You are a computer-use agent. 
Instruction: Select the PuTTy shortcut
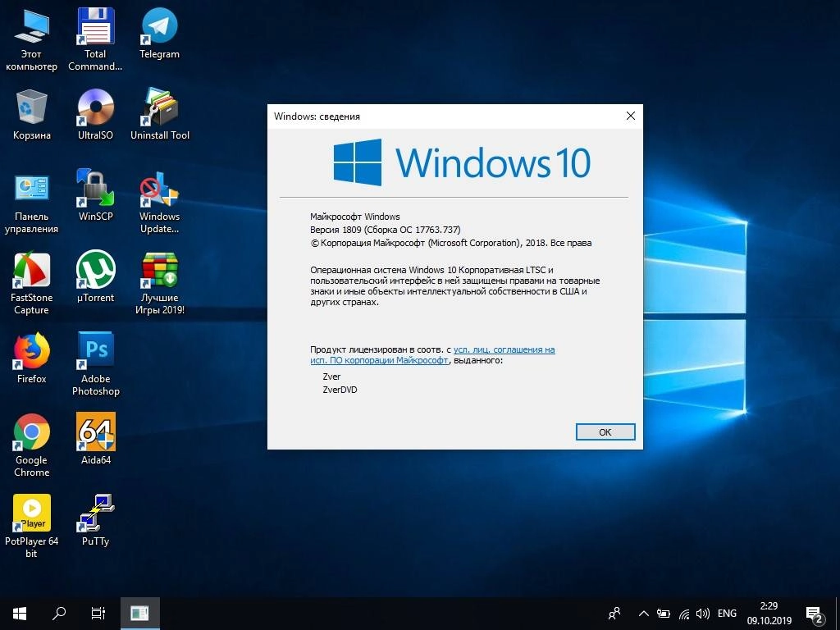click(x=95, y=521)
